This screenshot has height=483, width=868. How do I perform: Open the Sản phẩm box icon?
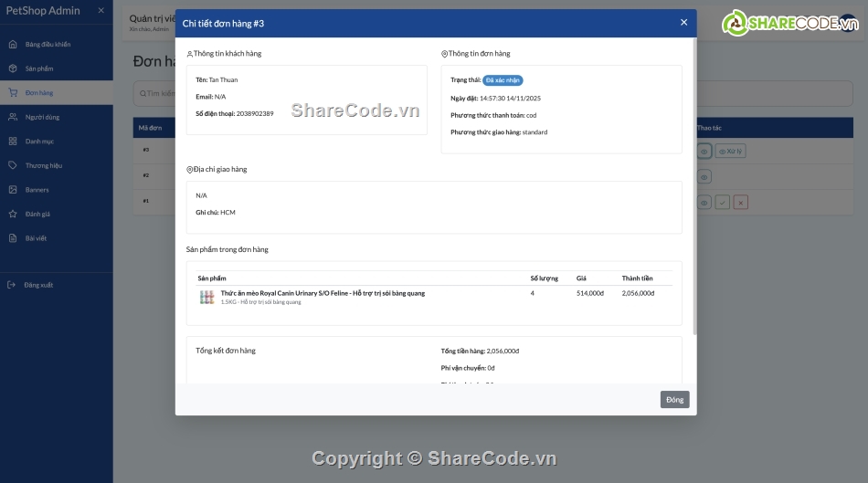[13, 68]
